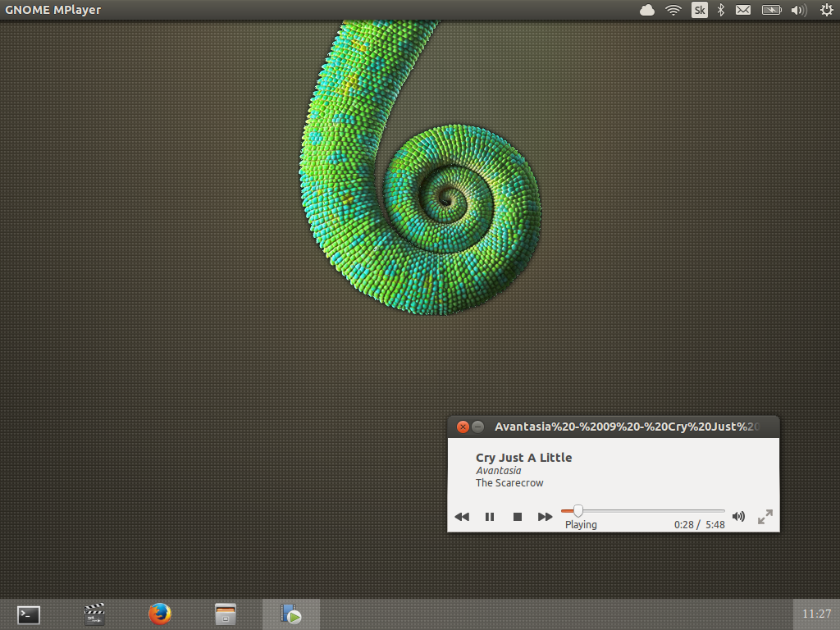Pause the currently playing song
The image size is (840, 630).
coord(490,517)
